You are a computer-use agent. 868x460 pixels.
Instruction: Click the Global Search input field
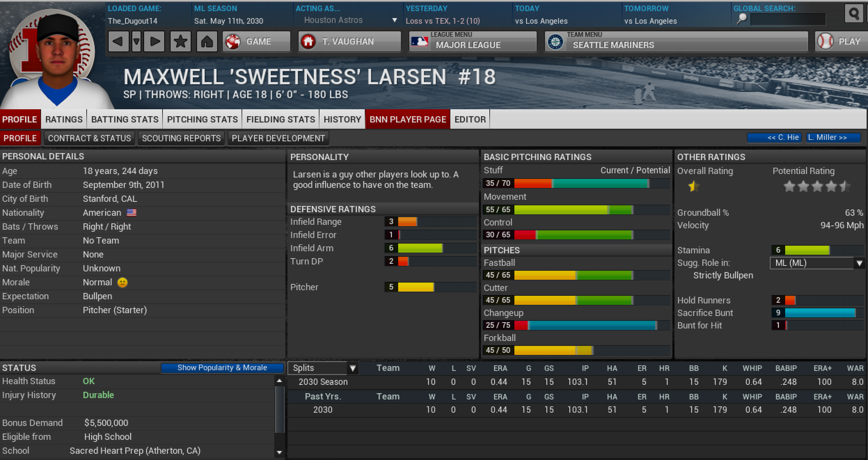pyautogui.click(x=788, y=19)
